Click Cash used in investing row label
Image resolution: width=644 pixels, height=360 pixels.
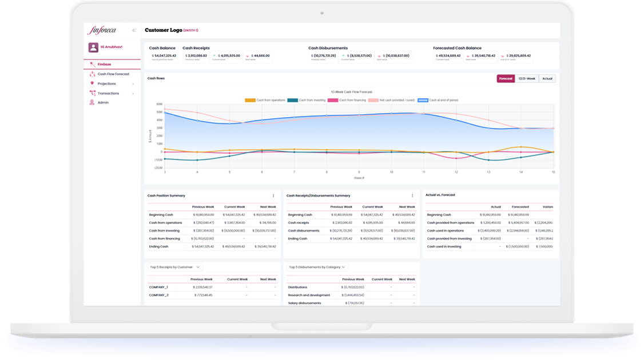(x=444, y=247)
